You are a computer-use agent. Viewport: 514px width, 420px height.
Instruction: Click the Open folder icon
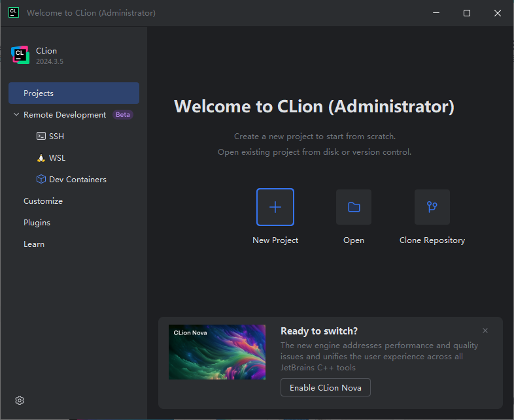point(354,207)
